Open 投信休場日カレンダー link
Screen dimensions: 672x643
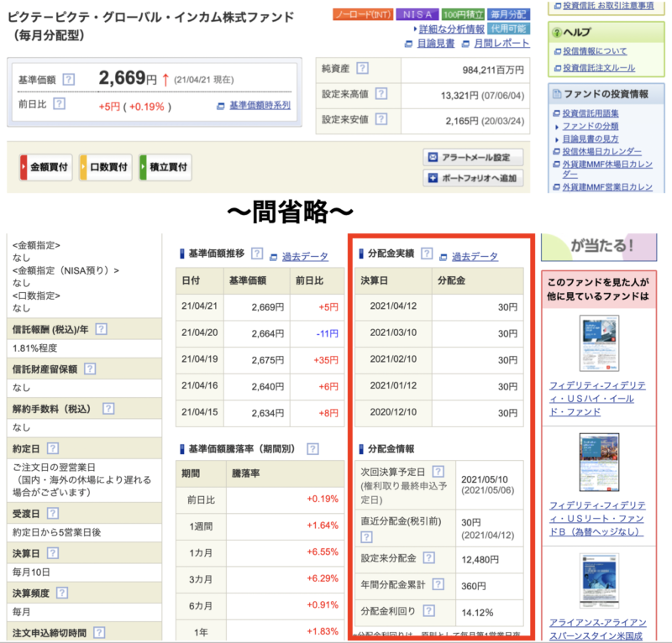pyautogui.click(x=601, y=151)
